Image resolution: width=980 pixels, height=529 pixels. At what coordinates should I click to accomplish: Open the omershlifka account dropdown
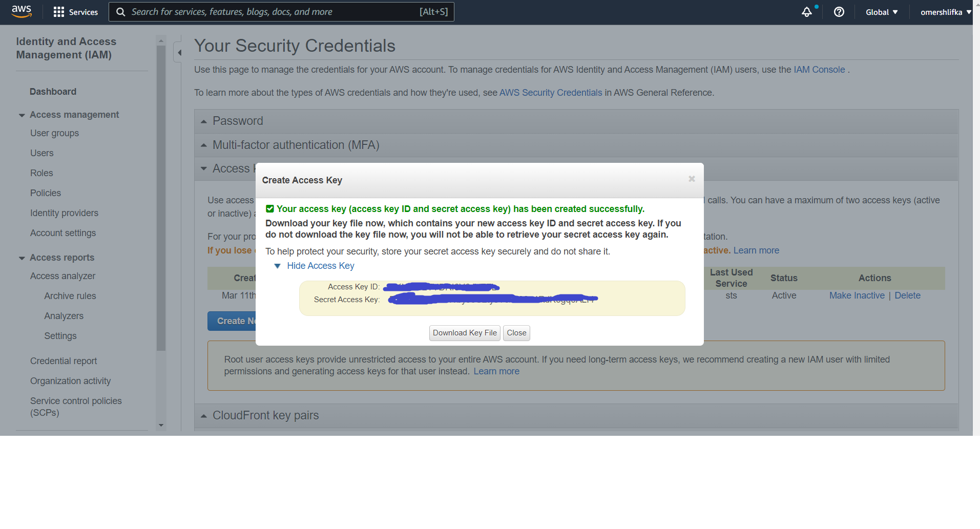946,12
